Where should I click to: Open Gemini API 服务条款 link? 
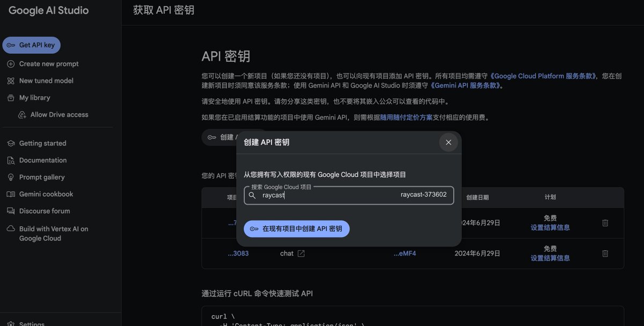tap(466, 85)
